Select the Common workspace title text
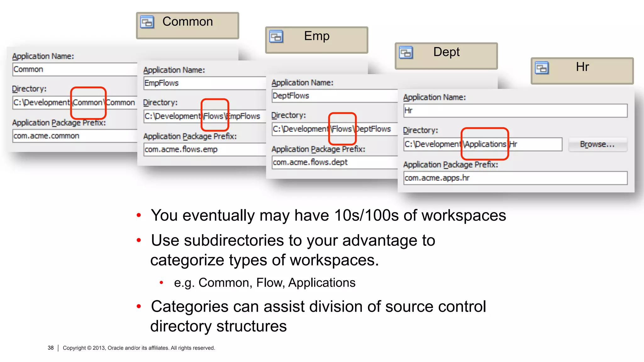644x362 pixels. tap(188, 22)
